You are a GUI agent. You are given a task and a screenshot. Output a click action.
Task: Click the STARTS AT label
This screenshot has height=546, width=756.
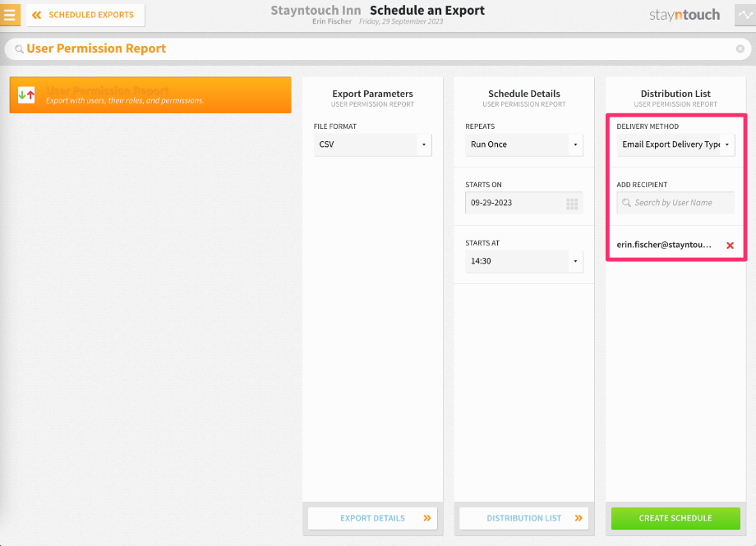482,243
